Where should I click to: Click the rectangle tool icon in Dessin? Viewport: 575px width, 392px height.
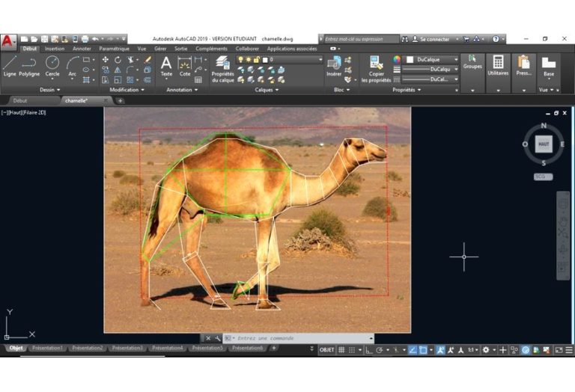tap(87, 59)
